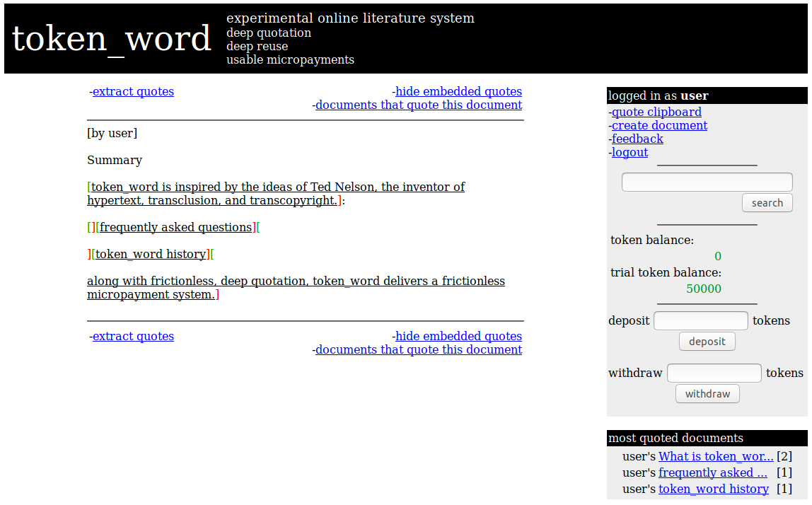Click the 'usable micropayments' tagline text
812x505 pixels.
coord(290,59)
